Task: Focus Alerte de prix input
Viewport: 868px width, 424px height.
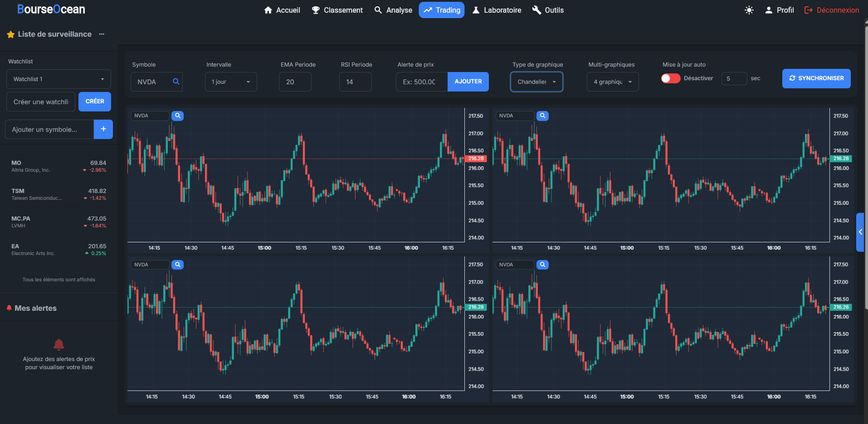Action: (422, 82)
